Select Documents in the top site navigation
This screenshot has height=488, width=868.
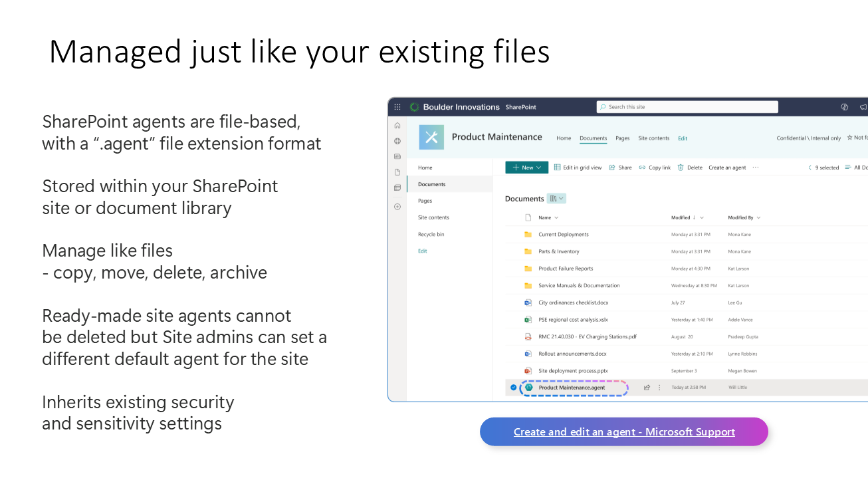click(594, 138)
